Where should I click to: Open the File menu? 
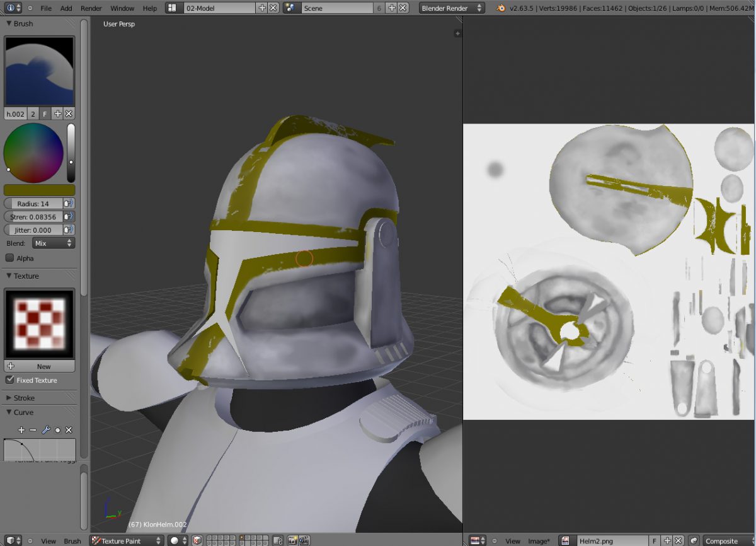pyautogui.click(x=46, y=8)
